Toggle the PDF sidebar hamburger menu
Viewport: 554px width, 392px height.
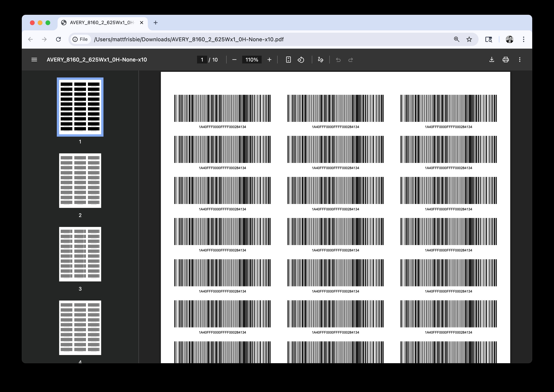[34, 60]
